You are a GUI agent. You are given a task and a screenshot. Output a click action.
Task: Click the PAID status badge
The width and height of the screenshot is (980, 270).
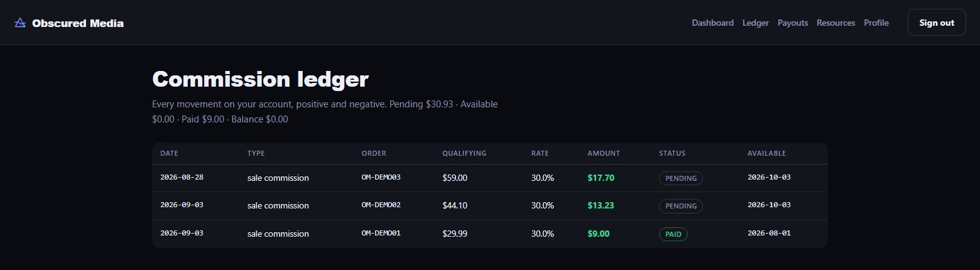tap(673, 234)
